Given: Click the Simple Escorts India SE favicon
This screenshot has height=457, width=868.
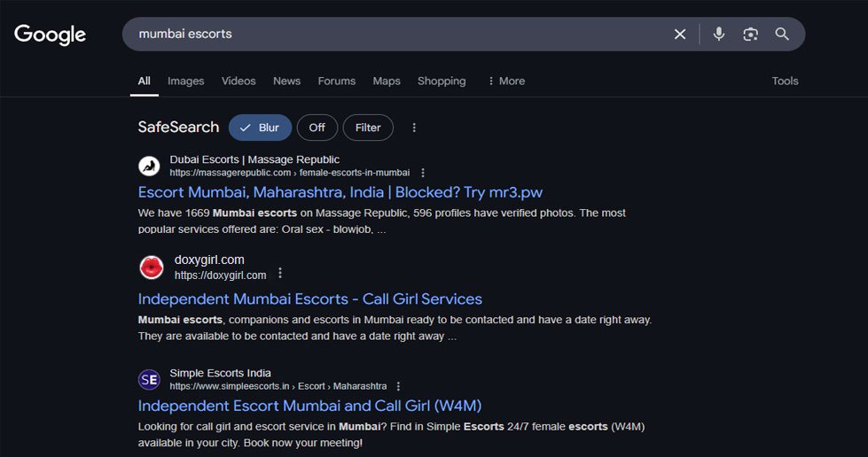Looking at the screenshot, I should [149, 380].
